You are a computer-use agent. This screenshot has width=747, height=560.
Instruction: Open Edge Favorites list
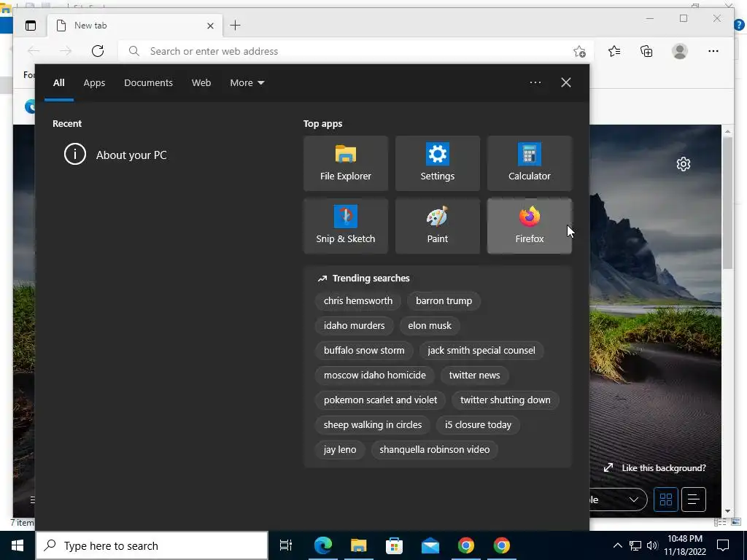click(614, 51)
